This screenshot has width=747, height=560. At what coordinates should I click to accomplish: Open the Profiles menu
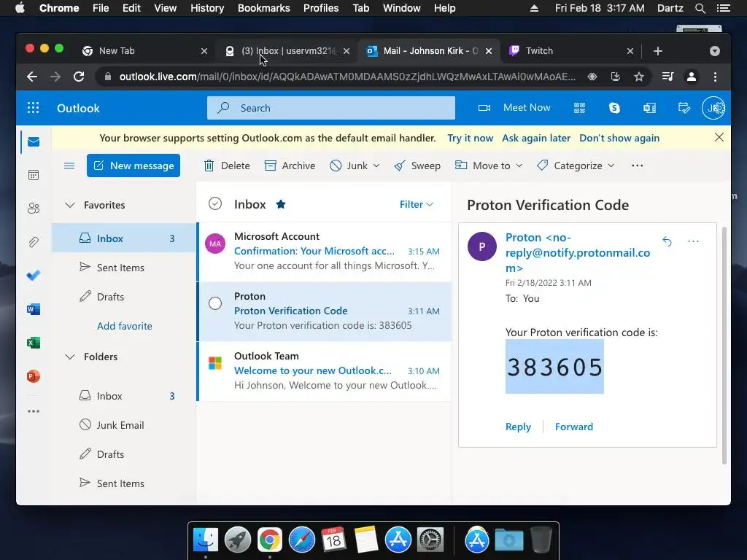coord(321,8)
